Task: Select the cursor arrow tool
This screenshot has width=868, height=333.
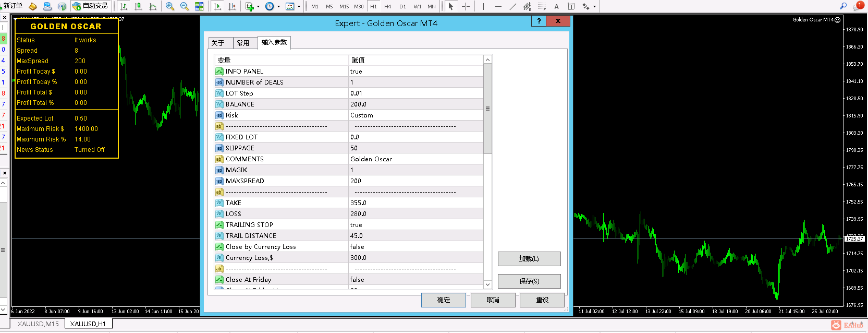Action: point(451,6)
